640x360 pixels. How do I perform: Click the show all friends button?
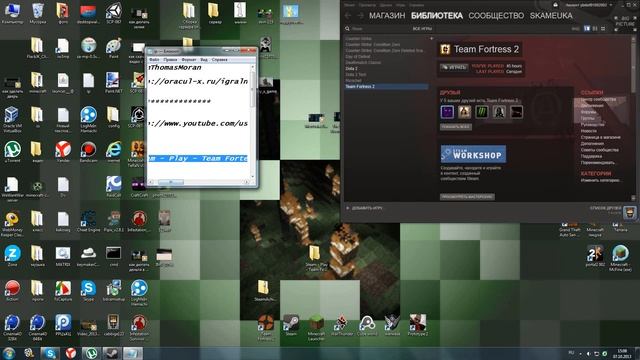(x=456, y=127)
